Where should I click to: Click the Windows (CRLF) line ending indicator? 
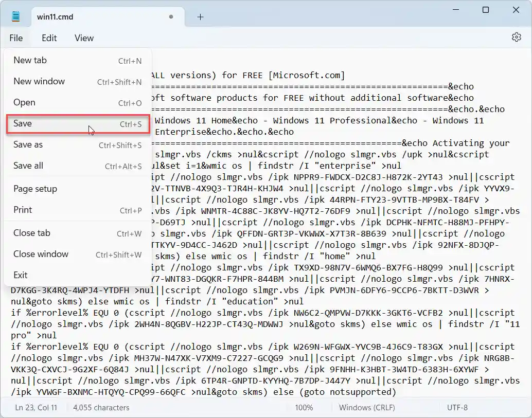click(367, 407)
